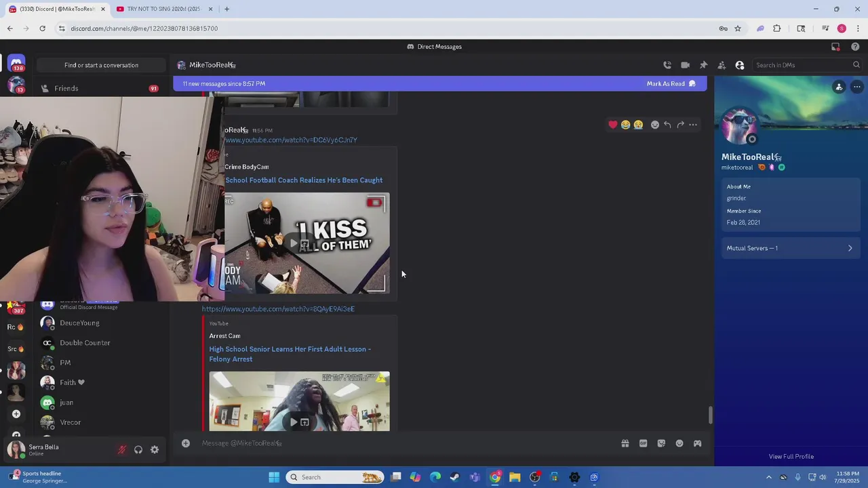This screenshot has height=488, width=868.
Task: Open Discord help icon
Action: click(x=855, y=47)
